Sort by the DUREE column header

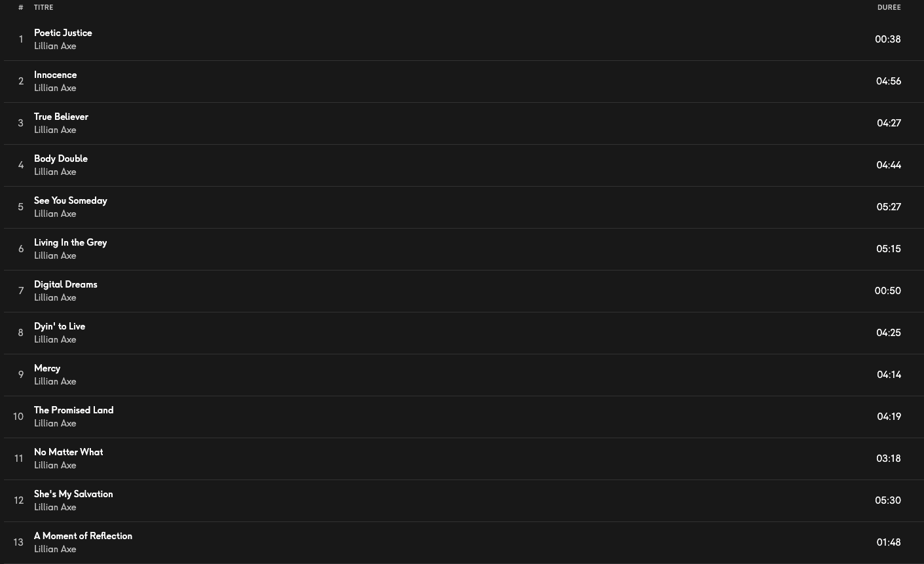(x=889, y=7)
